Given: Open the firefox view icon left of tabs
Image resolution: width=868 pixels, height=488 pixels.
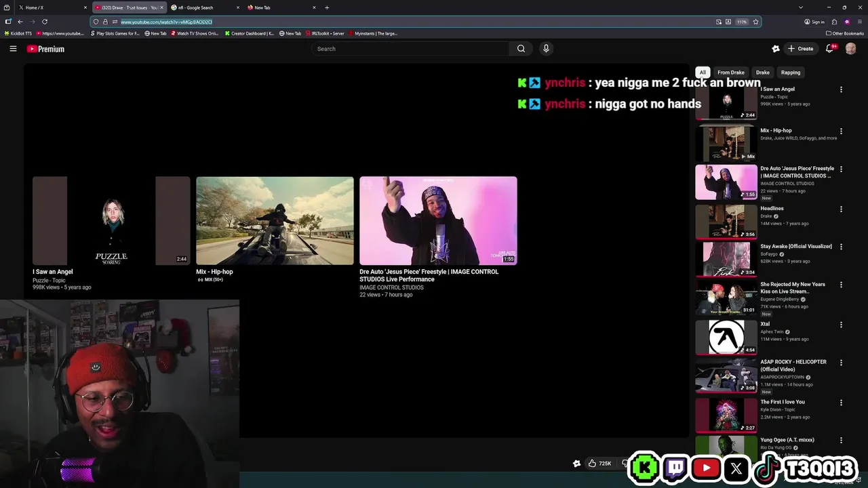Looking at the screenshot, I should (7, 7).
